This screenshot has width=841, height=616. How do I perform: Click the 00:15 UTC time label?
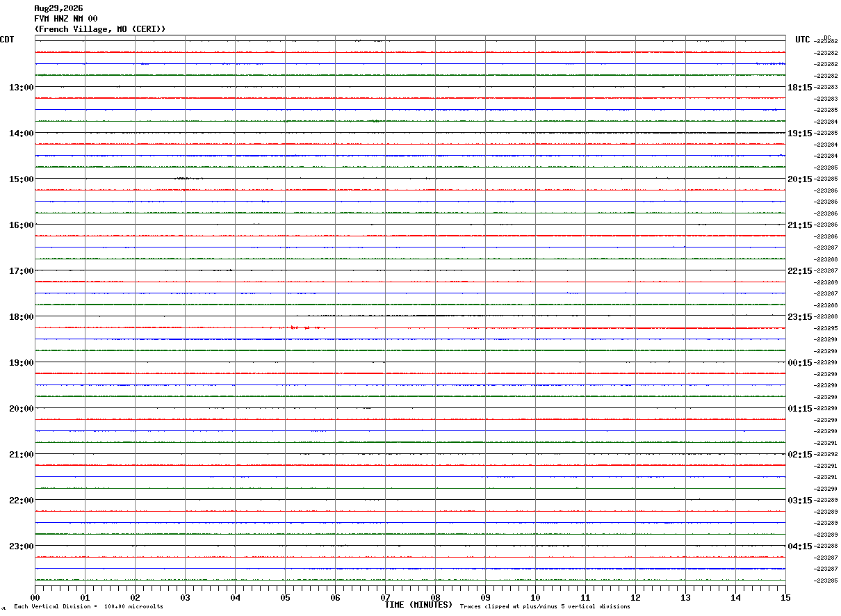coord(799,362)
